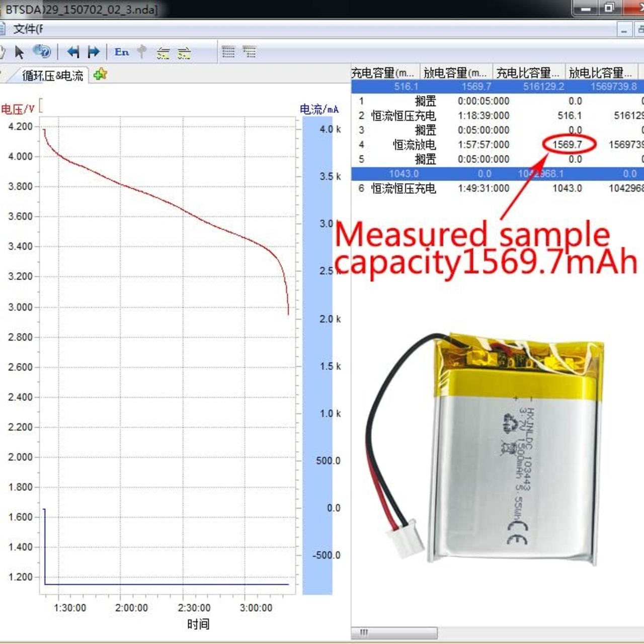Click the 充电比容量 column header
This screenshot has width=644, height=644.
pos(529,72)
